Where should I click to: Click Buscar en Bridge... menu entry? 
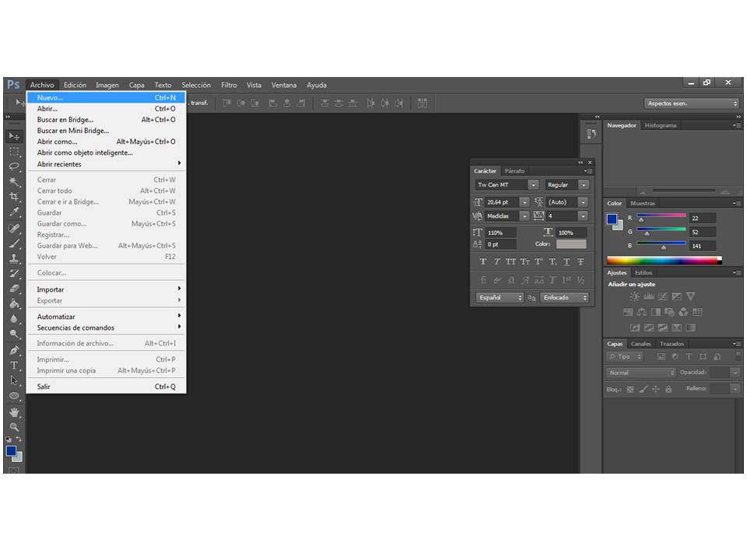[x=107, y=120]
